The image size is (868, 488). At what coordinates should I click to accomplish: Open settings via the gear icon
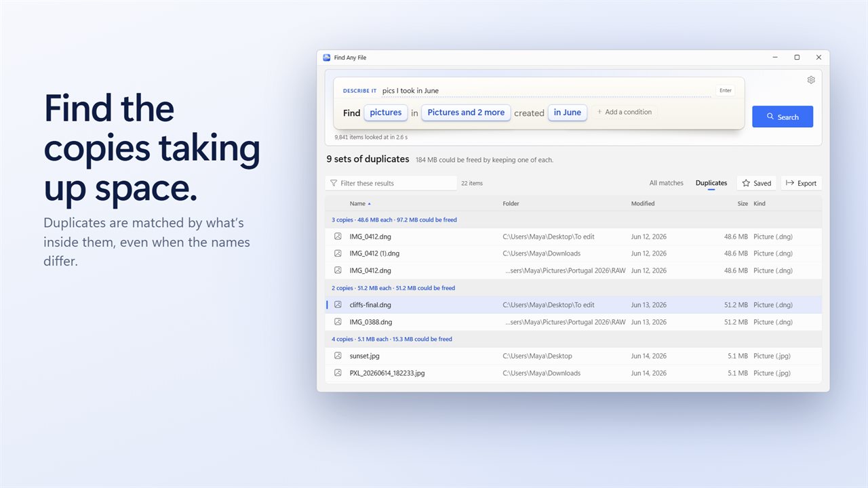[x=811, y=80]
